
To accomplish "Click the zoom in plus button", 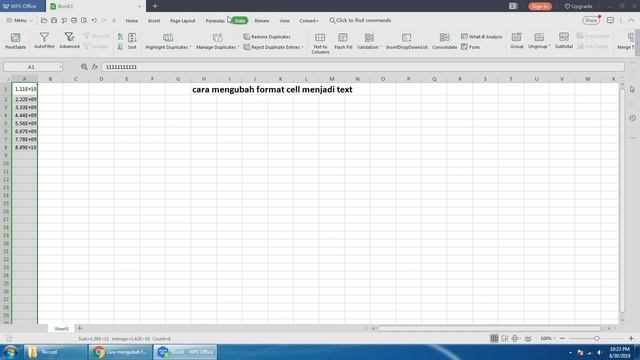I will [x=631, y=338].
